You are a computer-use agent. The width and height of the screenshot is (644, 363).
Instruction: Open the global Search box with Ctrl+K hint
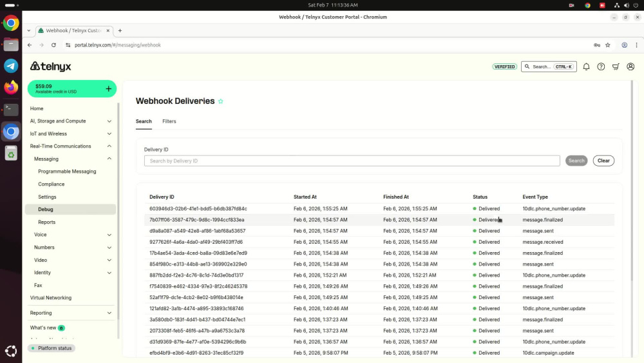click(549, 66)
